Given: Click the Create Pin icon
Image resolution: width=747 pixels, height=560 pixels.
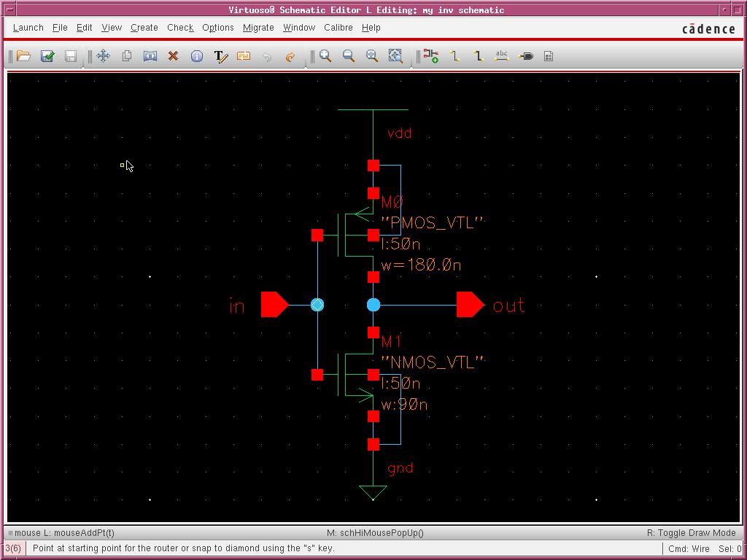Looking at the screenshot, I should tap(525, 56).
